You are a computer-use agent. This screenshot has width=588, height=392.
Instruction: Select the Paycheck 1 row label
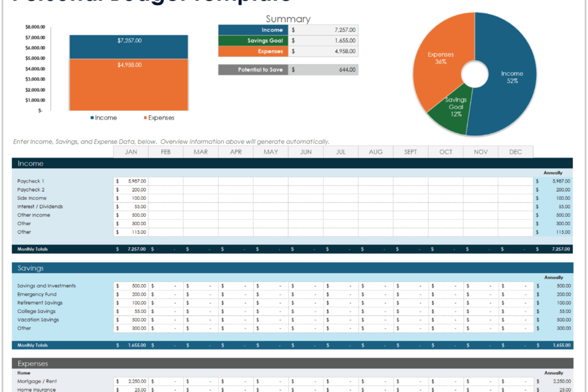(x=30, y=181)
